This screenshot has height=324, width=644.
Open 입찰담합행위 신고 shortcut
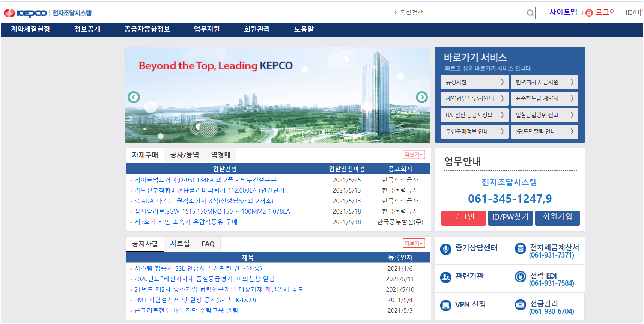pos(544,115)
